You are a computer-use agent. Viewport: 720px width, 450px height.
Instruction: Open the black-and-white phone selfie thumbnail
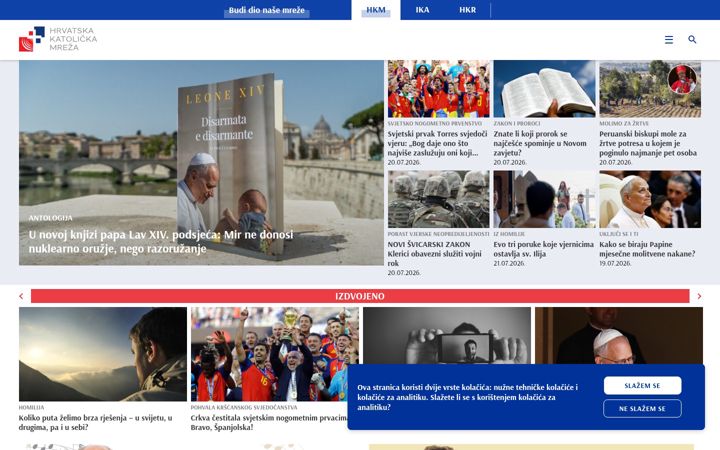[x=447, y=336]
